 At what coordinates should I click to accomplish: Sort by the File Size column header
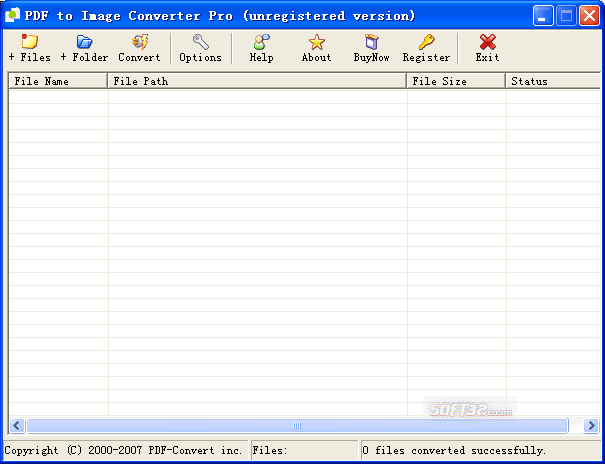tap(456, 81)
